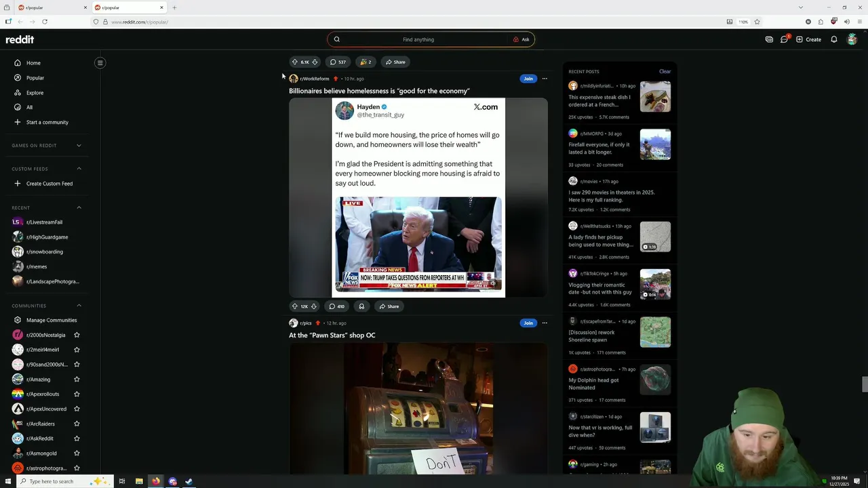Click the Reddit logo
This screenshot has width=868, height=488.
point(20,39)
